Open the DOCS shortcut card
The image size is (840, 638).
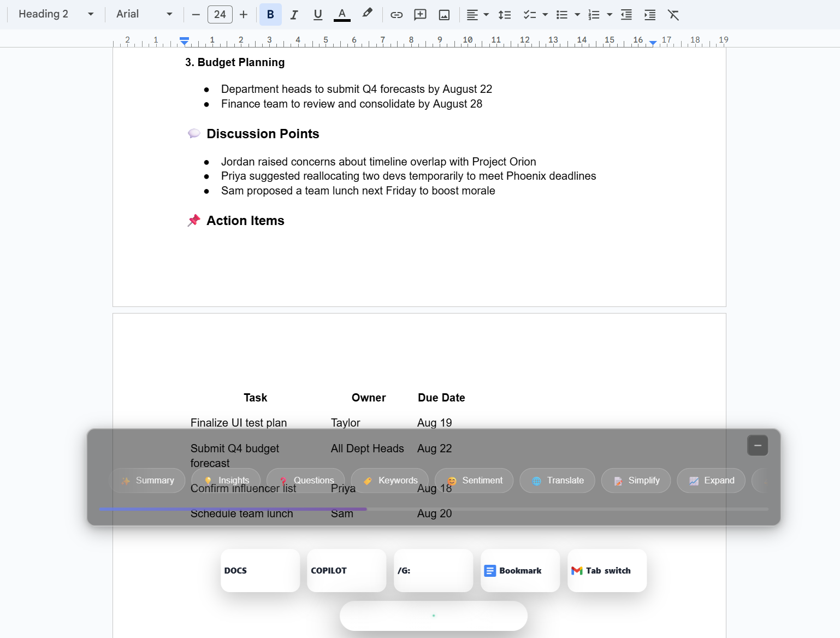[x=261, y=570]
